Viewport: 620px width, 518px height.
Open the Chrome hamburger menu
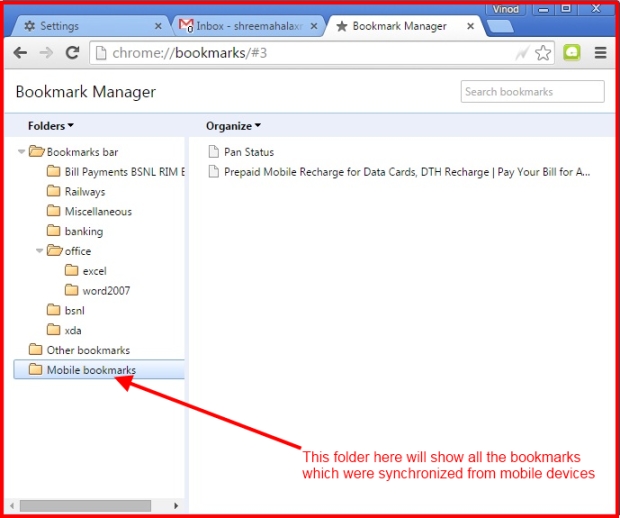pos(600,53)
